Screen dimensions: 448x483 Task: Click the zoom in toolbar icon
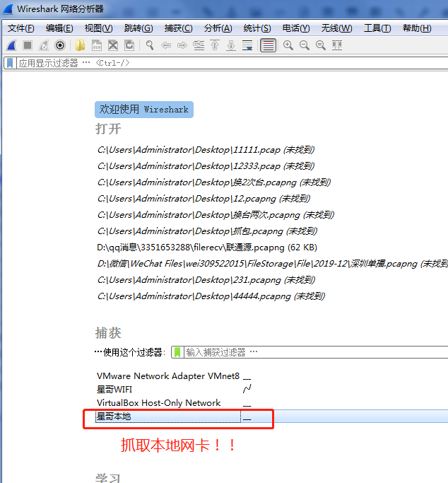click(x=288, y=45)
